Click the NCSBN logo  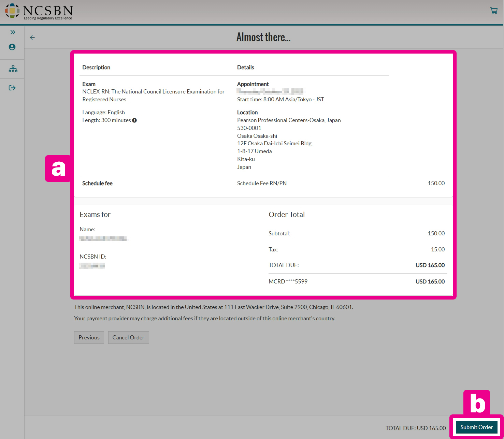(39, 12)
